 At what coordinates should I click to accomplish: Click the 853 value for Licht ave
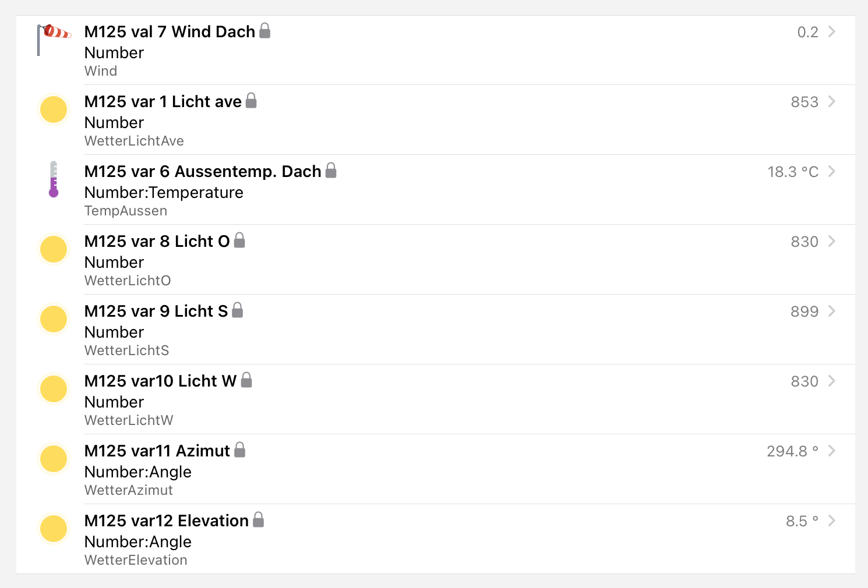point(804,102)
